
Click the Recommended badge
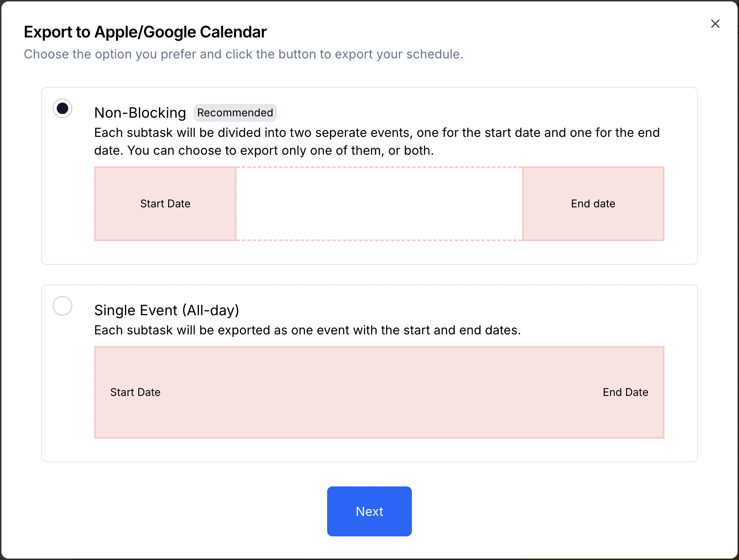tap(235, 113)
